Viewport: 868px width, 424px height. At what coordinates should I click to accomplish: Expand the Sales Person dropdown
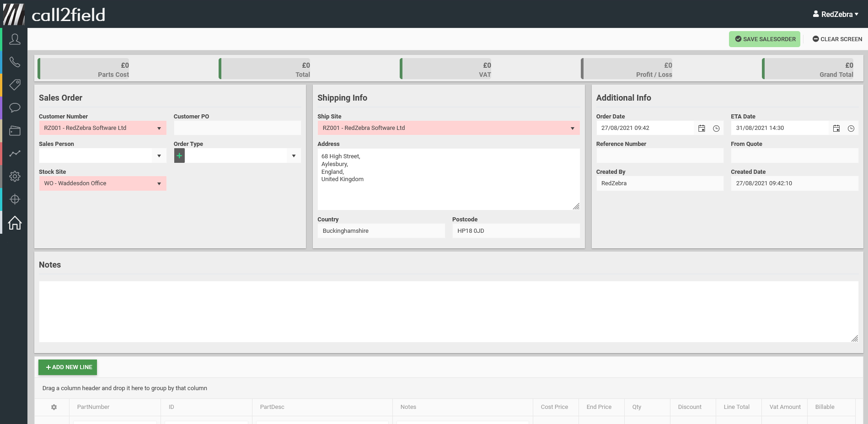coord(159,156)
